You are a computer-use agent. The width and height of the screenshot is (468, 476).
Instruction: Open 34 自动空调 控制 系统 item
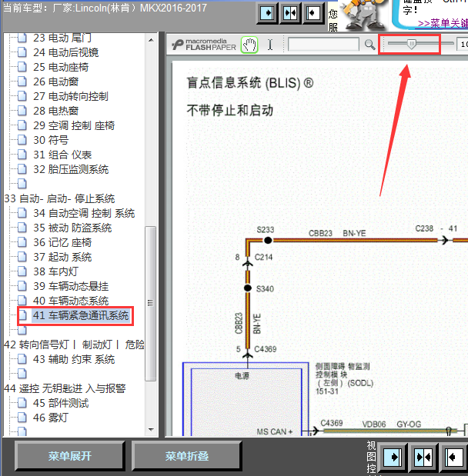[x=84, y=213]
